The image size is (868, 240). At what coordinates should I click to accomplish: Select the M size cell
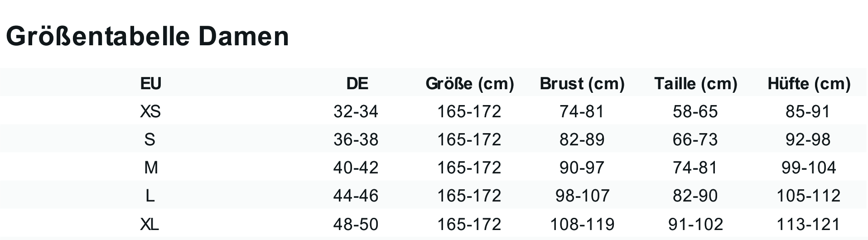[x=151, y=168]
